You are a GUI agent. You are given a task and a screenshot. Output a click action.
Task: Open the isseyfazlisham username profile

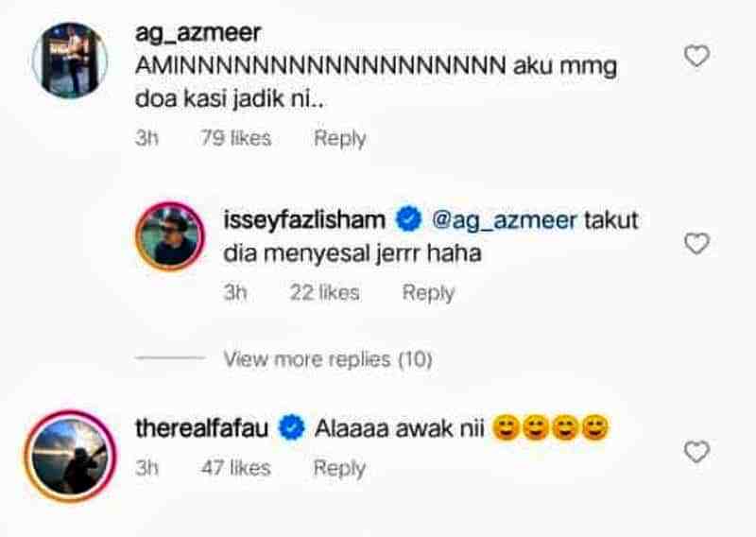click(304, 219)
